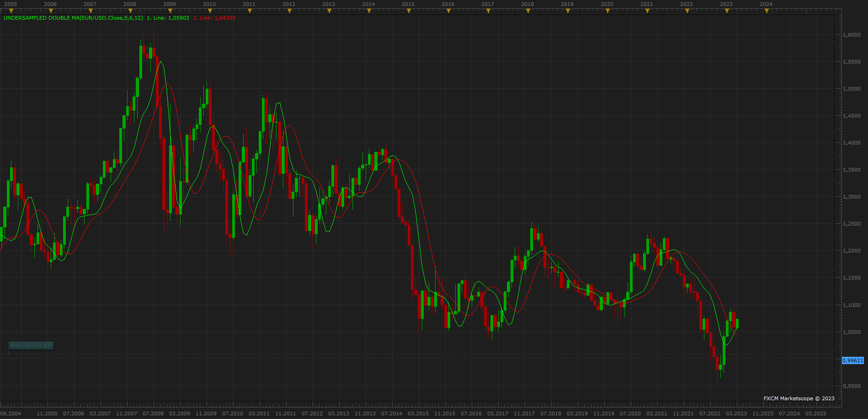Select the 2024 year marker triangle

point(767,11)
